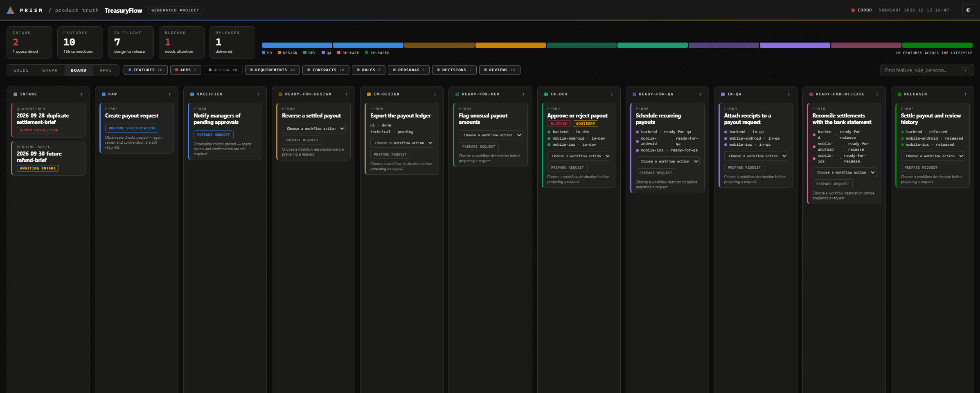The image size is (980, 393).
Task: Expand workflow action dropdown for Flag unusual payout amounts
Action: (491, 135)
